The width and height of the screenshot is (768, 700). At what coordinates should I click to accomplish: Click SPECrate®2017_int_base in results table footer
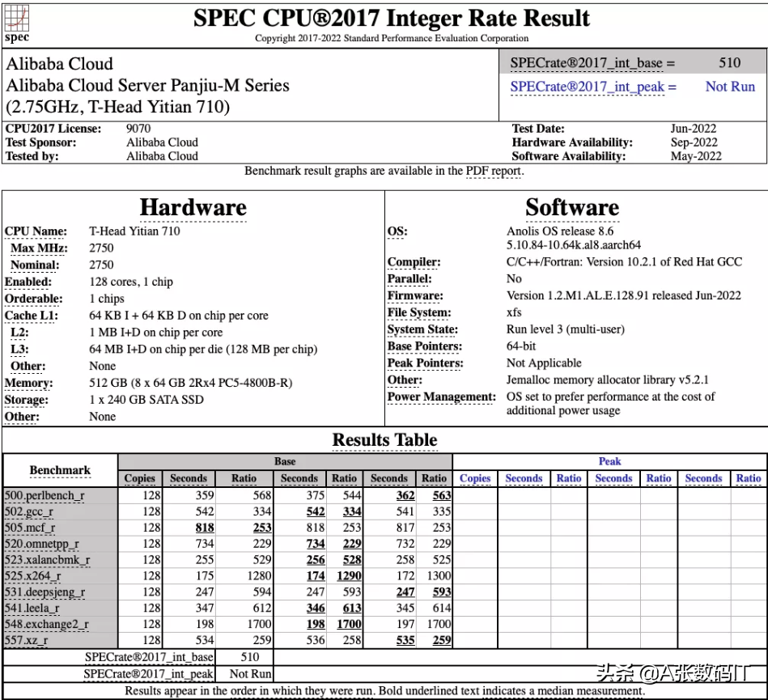tap(149, 657)
